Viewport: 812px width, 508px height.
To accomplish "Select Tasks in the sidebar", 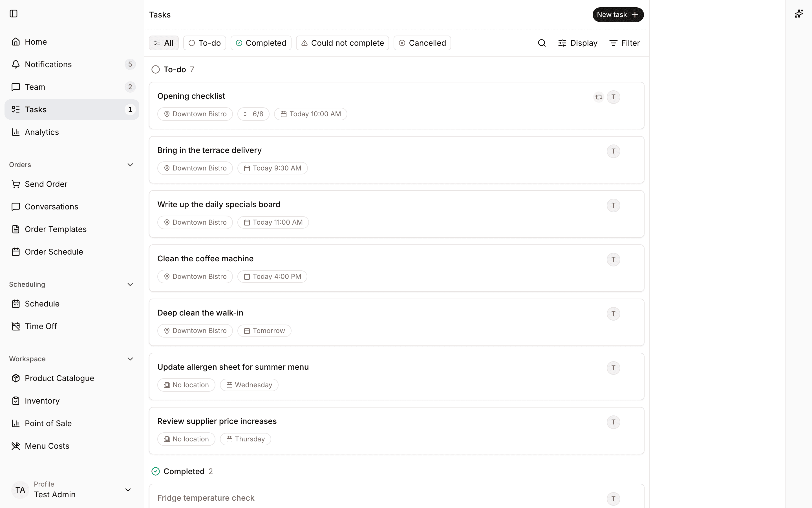I will 72,110.
